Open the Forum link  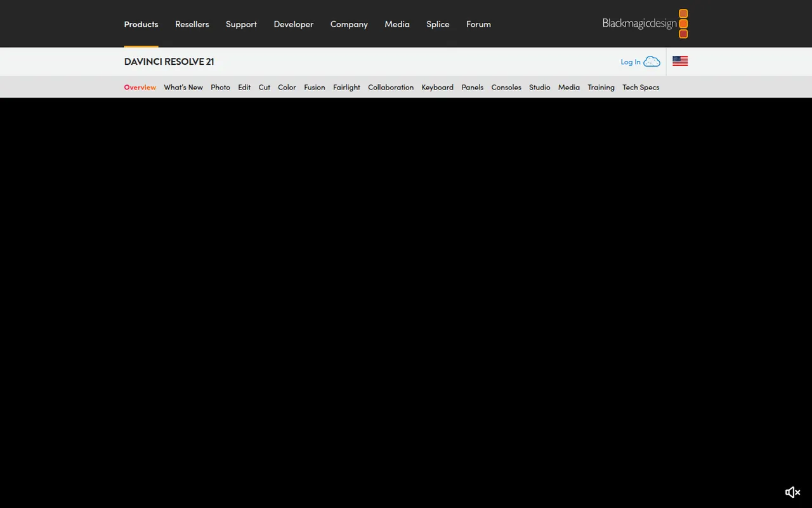[x=478, y=24]
